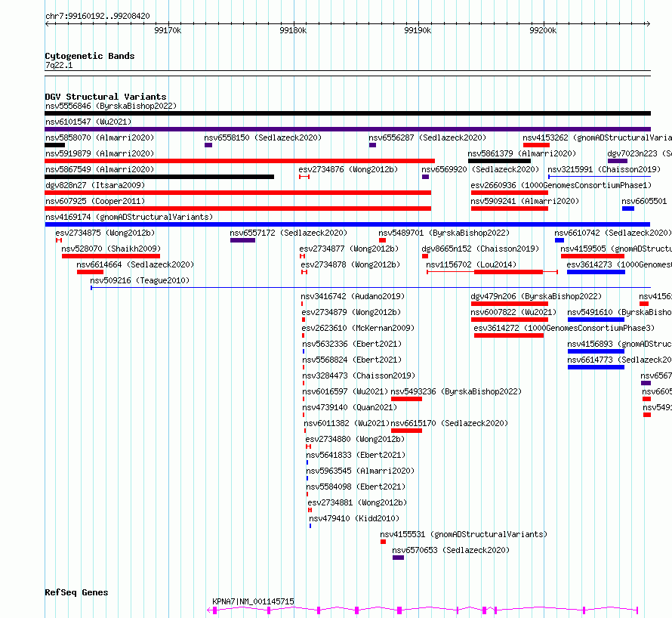Click the nsv6605501 variant label
This screenshot has width=672, height=618.
click(x=644, y=201)
